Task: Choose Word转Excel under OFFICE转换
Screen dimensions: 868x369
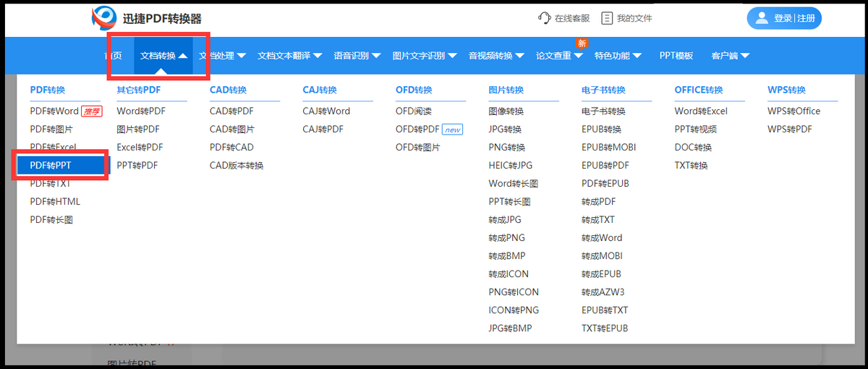Action: [x=701, y=111]
